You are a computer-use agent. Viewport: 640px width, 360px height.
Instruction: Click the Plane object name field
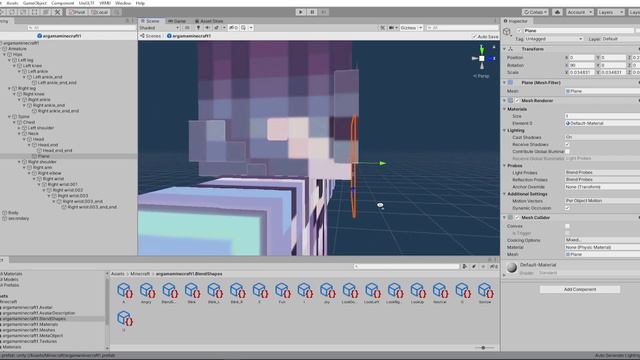[x=579, y=31]
